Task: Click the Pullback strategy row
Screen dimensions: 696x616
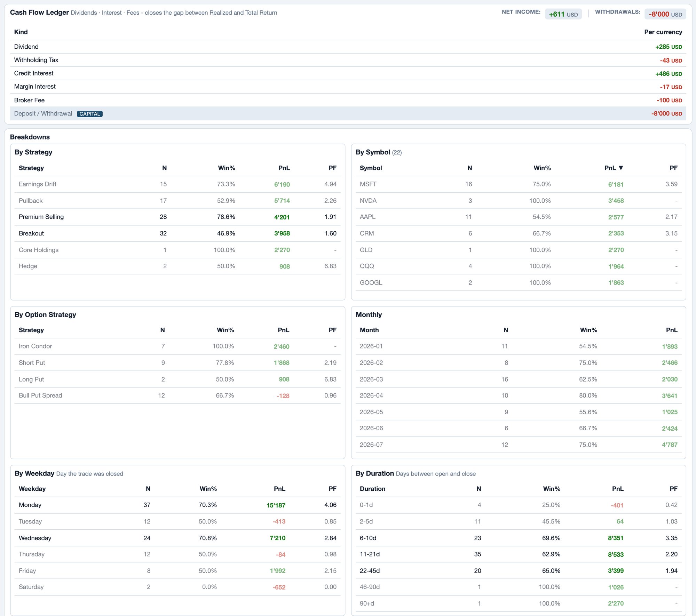Action: pyautogui.click(x=177, y=201)
